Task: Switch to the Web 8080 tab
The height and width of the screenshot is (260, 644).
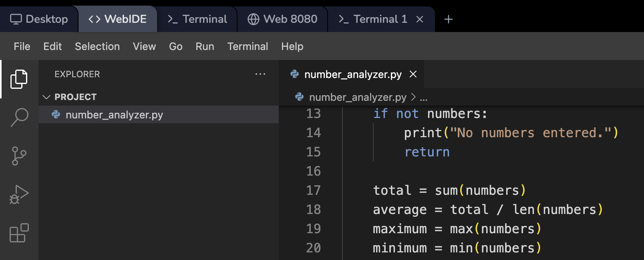Action: [x=282, y=19]
